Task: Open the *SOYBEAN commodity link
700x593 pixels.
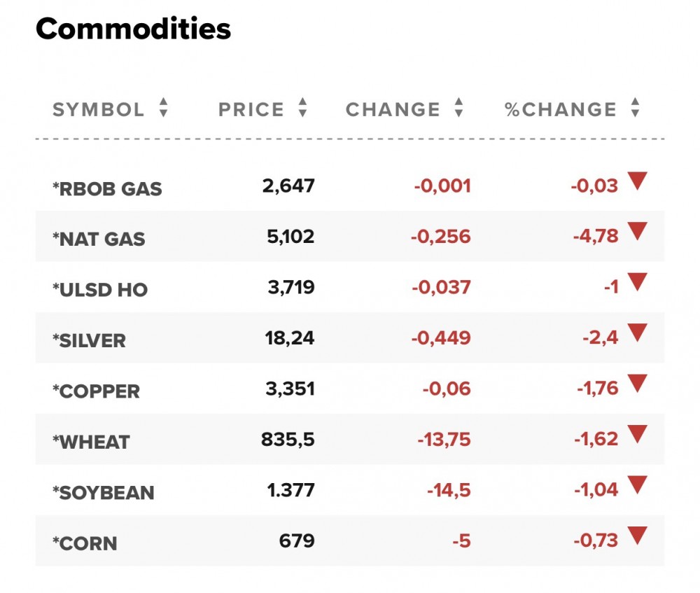Action: [104, 493]
